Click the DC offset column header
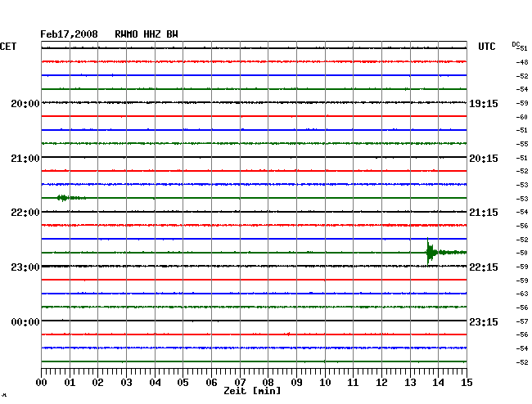This screenshot has width=532, height=404. pos(516,44)
